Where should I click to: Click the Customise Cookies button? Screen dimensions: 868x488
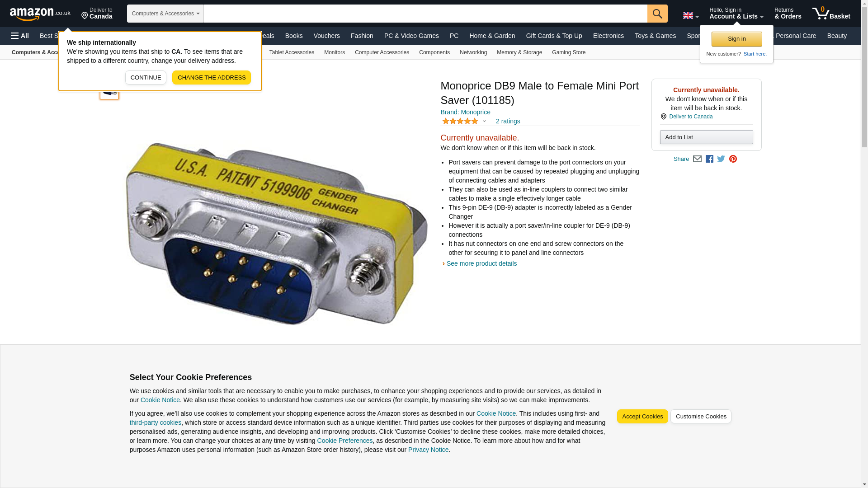tap(701, 417)
